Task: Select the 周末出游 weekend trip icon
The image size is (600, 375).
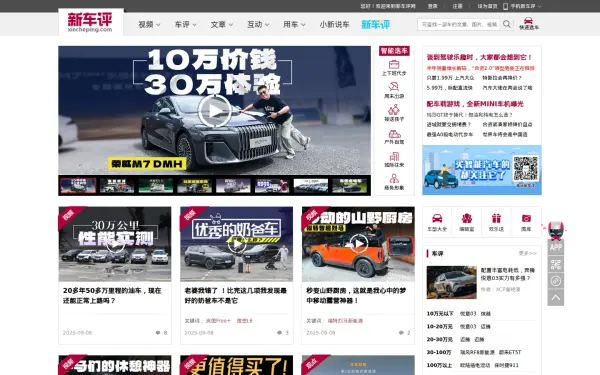Action: [x=394, y=86]
